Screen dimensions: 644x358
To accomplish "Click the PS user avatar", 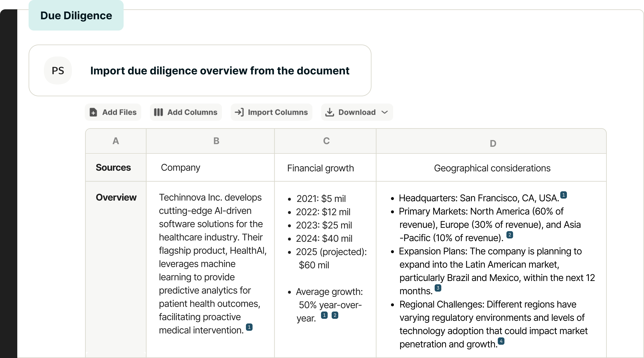I will [58, 70].
